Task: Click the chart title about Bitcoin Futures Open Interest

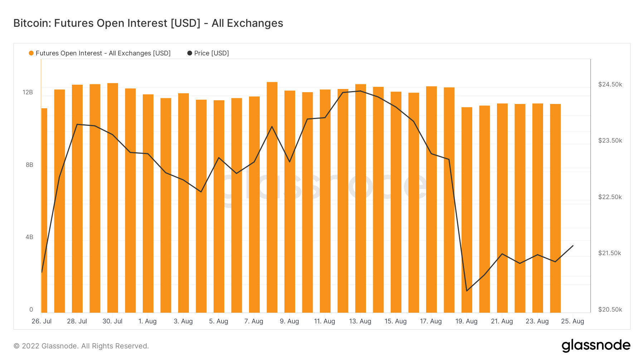Action: click(x=148, y=23)
